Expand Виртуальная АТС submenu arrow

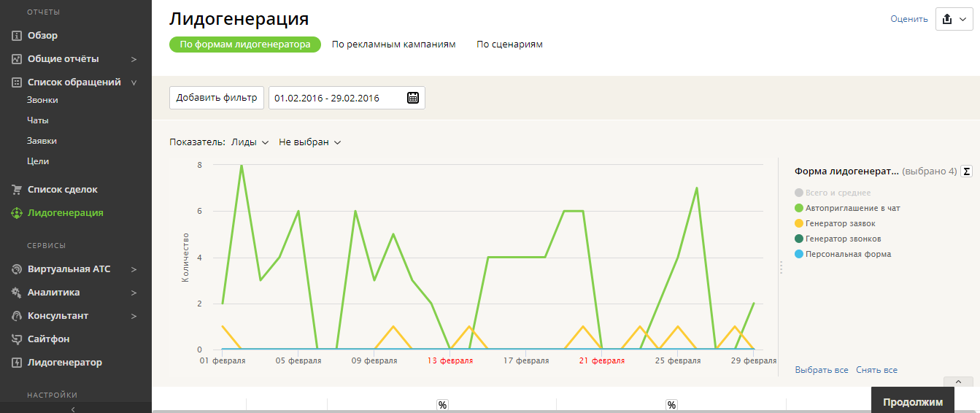click(x=134, y=269)
